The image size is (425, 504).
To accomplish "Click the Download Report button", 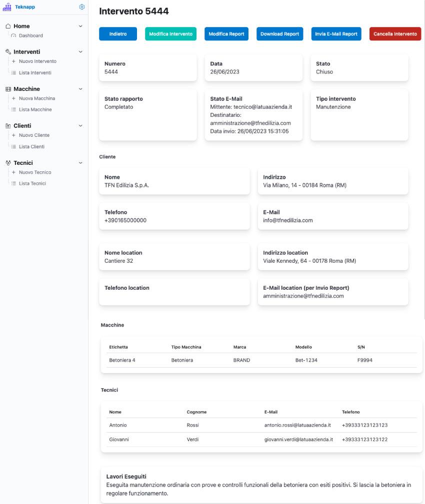I will [x=279, y=34].
